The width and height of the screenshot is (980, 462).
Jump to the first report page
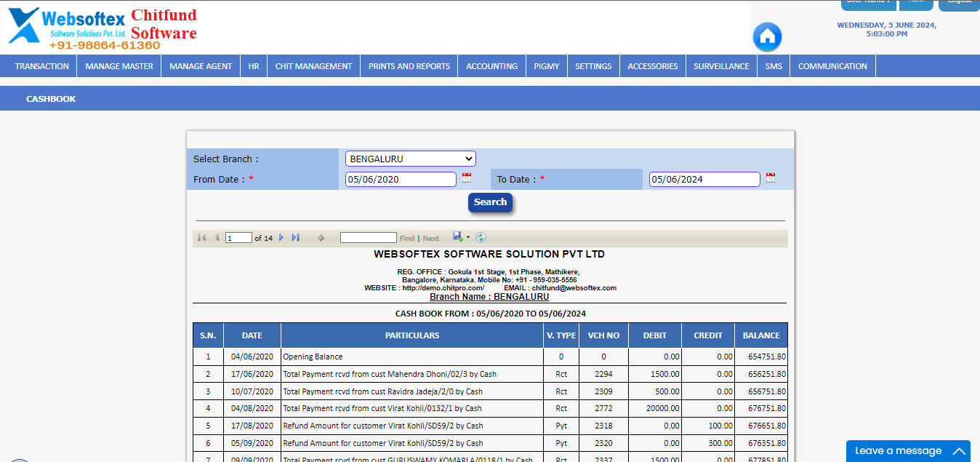pos(202,238)
